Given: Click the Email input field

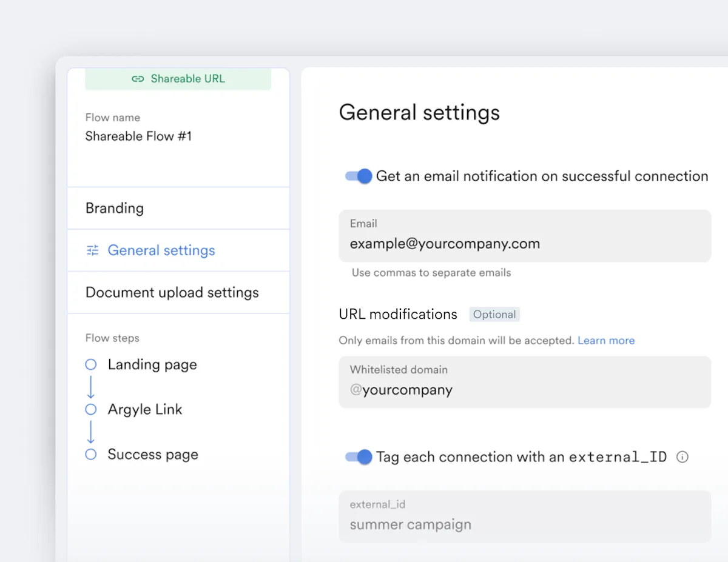Looking at the screenshot, I should (525, 244).
